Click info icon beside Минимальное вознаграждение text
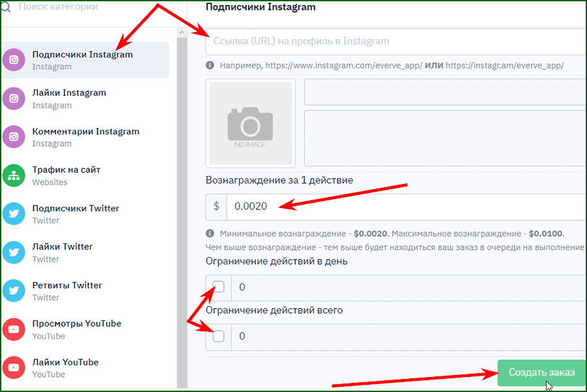This screenshot has height=392, width=587. [210, 234]
